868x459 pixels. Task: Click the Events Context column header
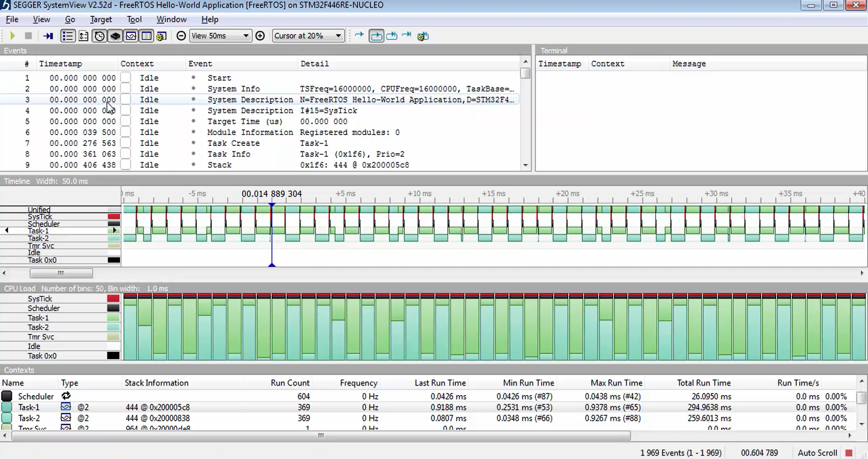click(152, 64)
